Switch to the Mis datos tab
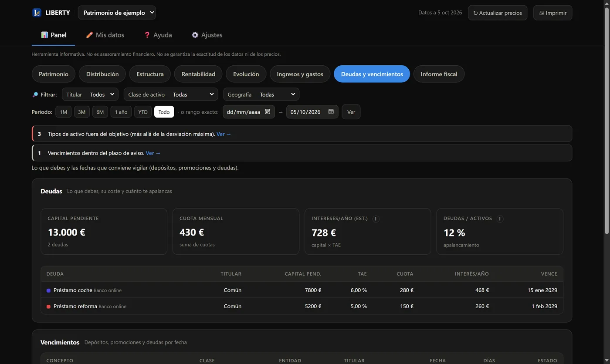The image size is (610, 364). [105, 35]
